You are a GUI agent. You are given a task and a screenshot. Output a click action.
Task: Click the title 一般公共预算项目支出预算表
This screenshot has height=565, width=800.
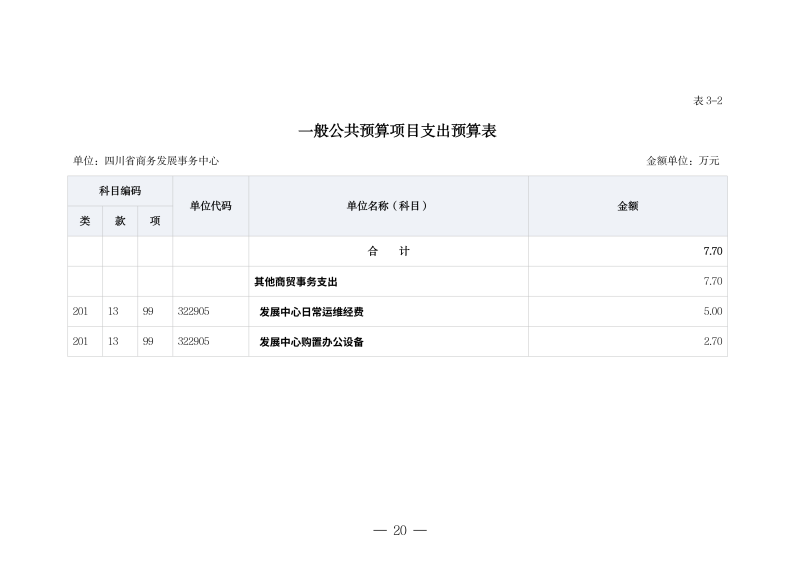[398, 131]
